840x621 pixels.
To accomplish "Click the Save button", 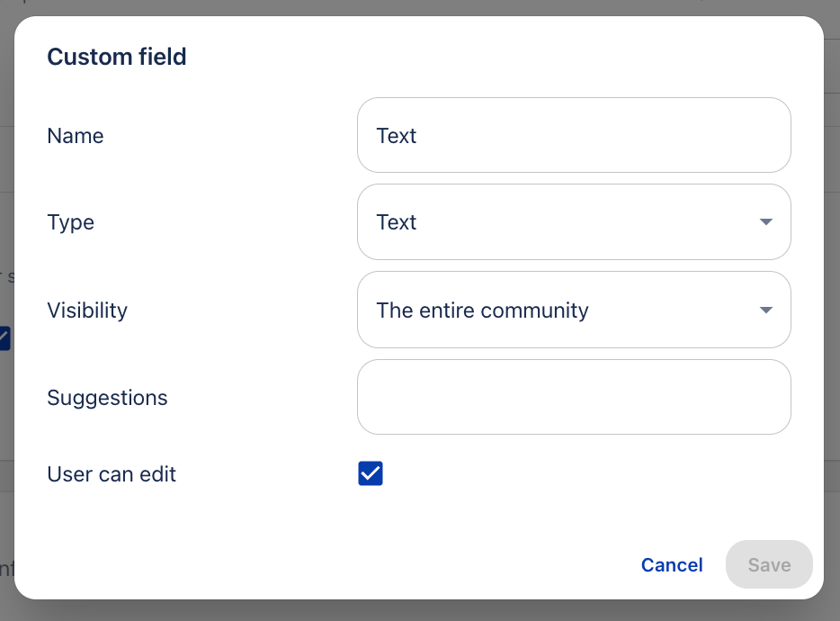I will click(769, 564).
